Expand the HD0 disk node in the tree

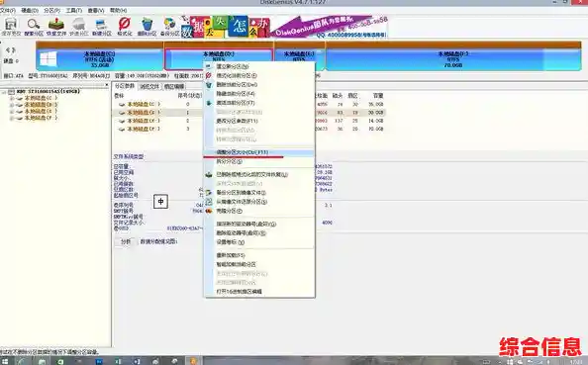[x=3, y=91]
